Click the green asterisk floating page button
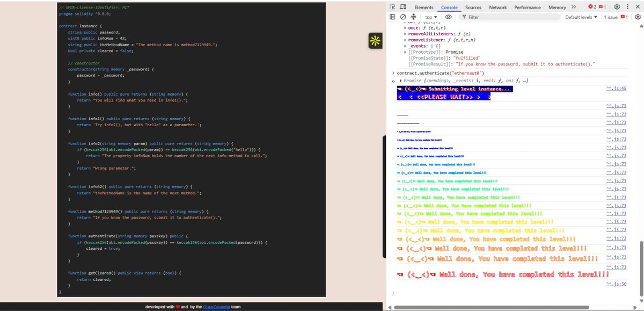Image resolution: width=644 pixels, height=311 pixels. (x=375, y=41)
